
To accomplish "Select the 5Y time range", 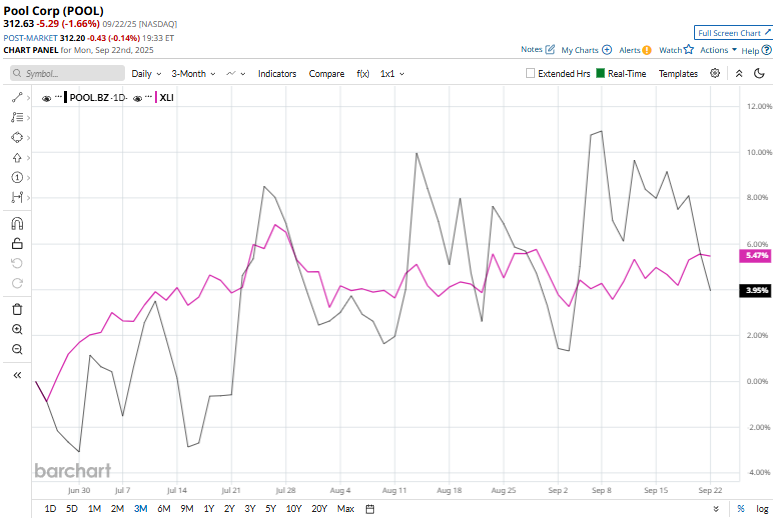I will point(271,509).
